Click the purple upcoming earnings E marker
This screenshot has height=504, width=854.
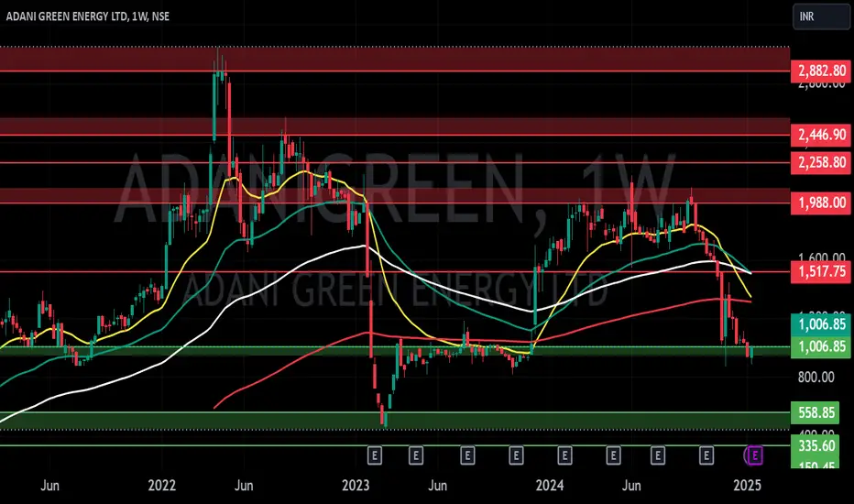point(755,455)
